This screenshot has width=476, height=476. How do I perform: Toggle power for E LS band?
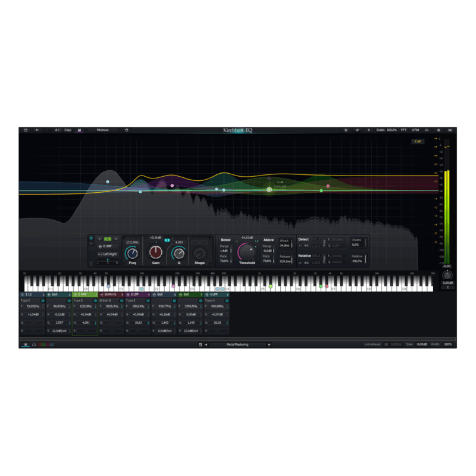(x=42, y=301)
